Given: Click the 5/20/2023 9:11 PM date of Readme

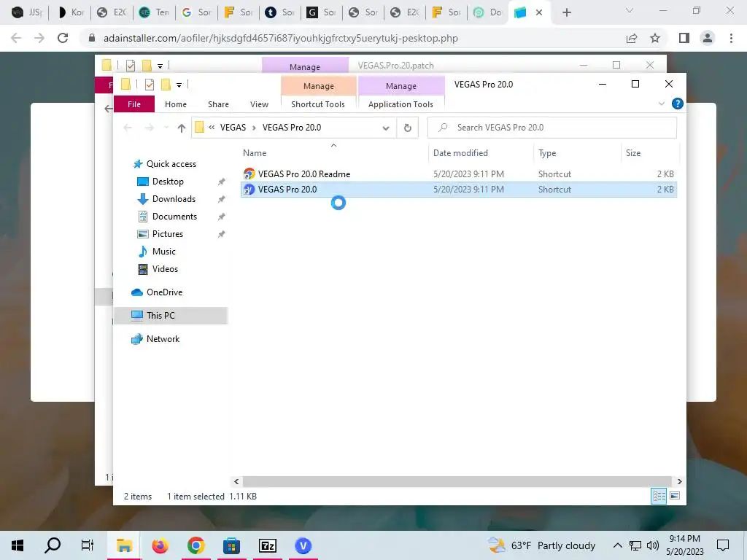Looking at the screenshot, I should 468,174.
